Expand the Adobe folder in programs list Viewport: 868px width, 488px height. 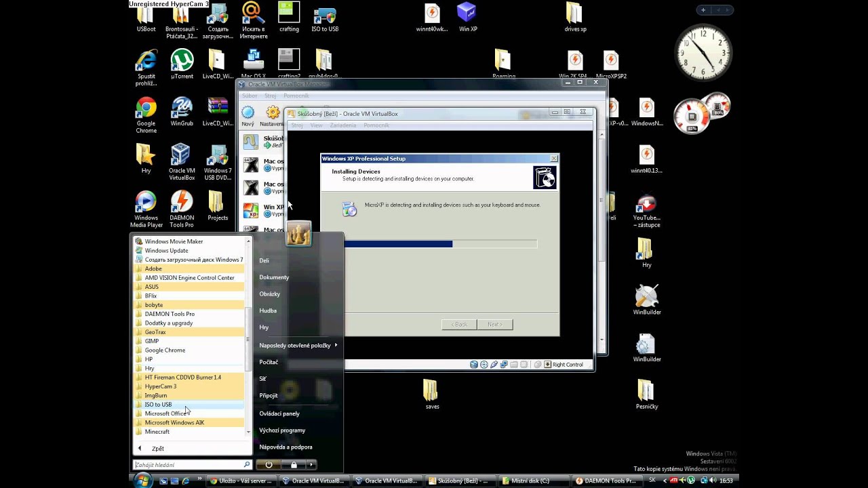click(x=189, y=268)
